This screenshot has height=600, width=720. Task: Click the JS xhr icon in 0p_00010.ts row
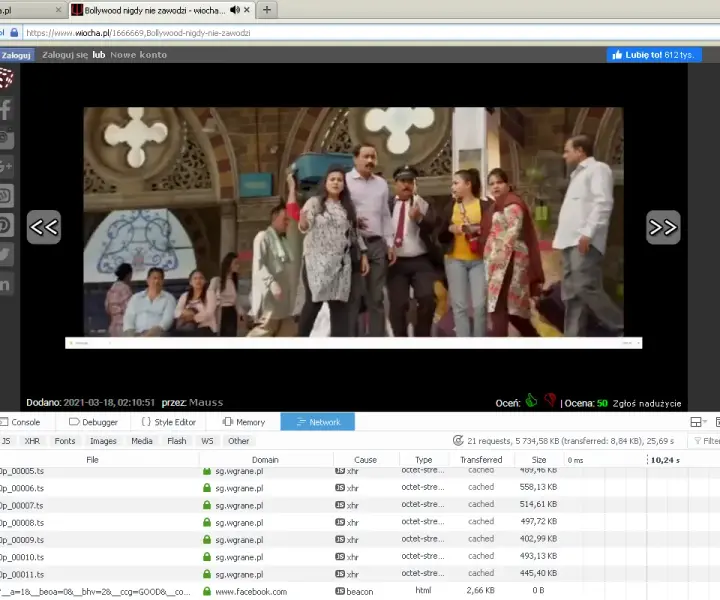[340, 556]
